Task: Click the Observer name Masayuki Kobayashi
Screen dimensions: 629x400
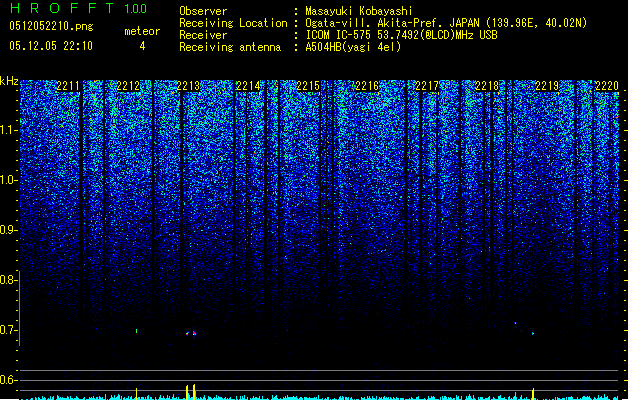Action: coord(359,11)
